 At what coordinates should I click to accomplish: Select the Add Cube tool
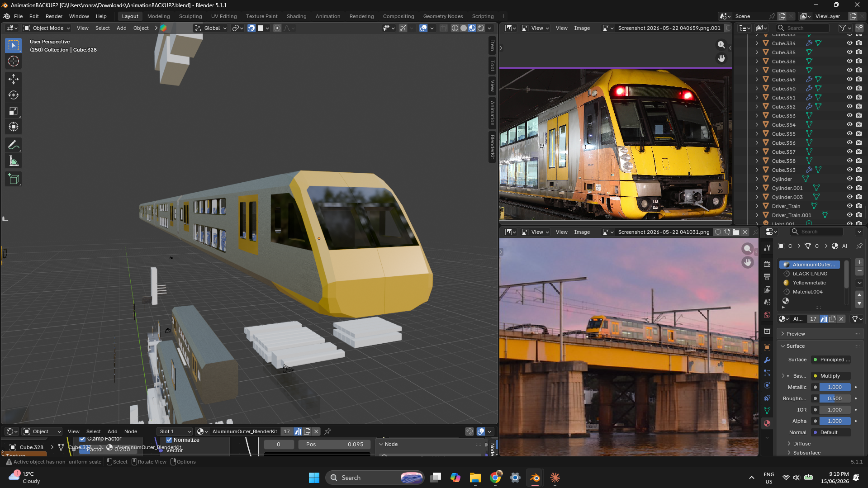pyautogui.click(x=14, y=179)
